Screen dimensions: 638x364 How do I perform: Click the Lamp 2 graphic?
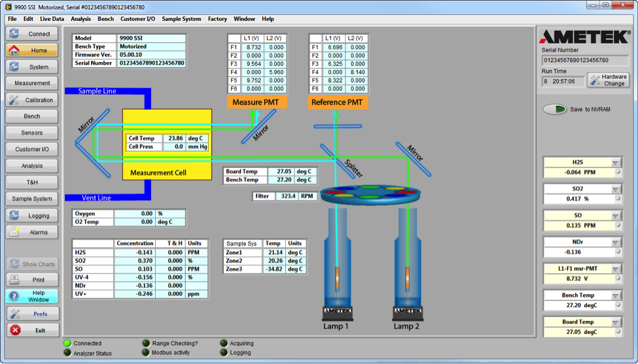tap(407, 264)
